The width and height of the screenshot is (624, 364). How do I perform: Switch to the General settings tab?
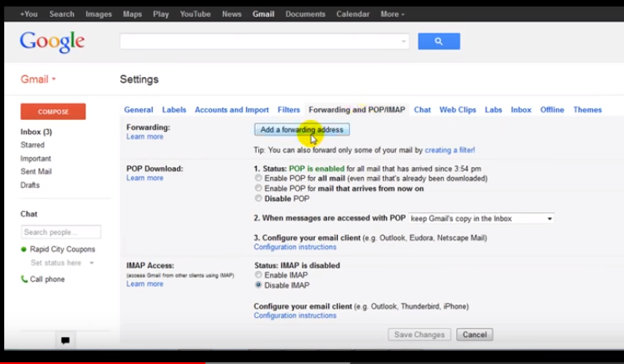point(138,110)
